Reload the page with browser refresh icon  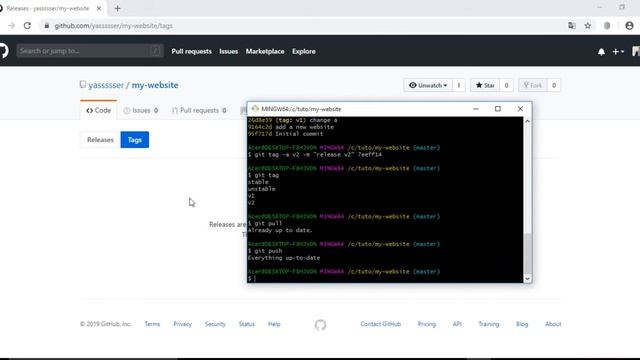pyautogui.click(x=27, y=26)
